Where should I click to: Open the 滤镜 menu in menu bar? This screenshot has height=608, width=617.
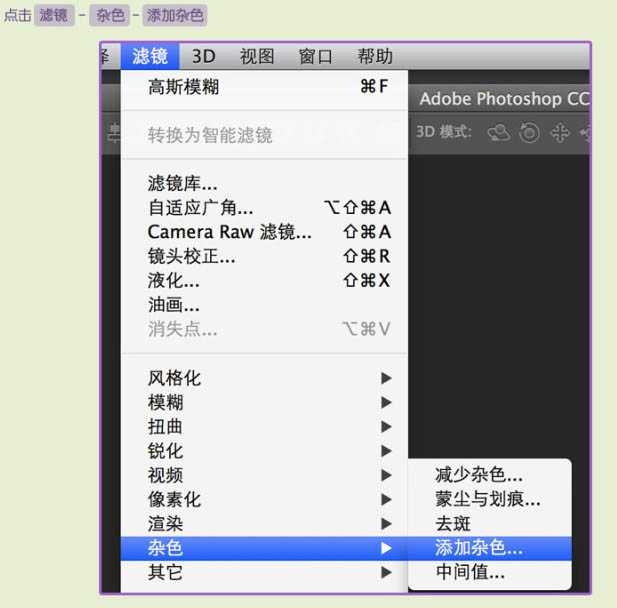[150, 56]
